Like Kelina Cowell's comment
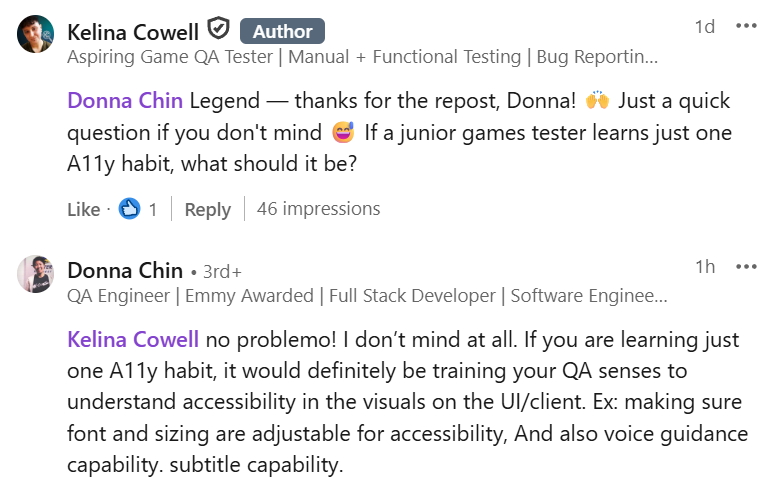Image resolution: width=782 pixels, height=496 pixels. (x=83, y=209)
